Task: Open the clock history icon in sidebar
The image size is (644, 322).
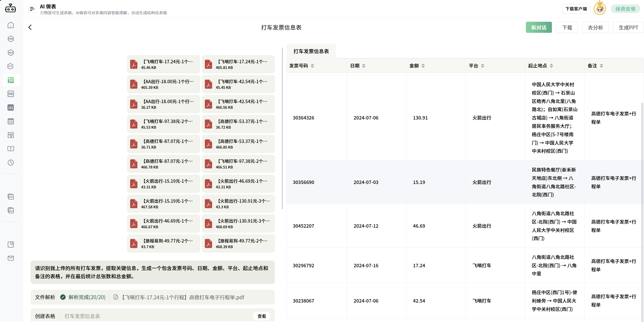Action: [x=10, y=162]
